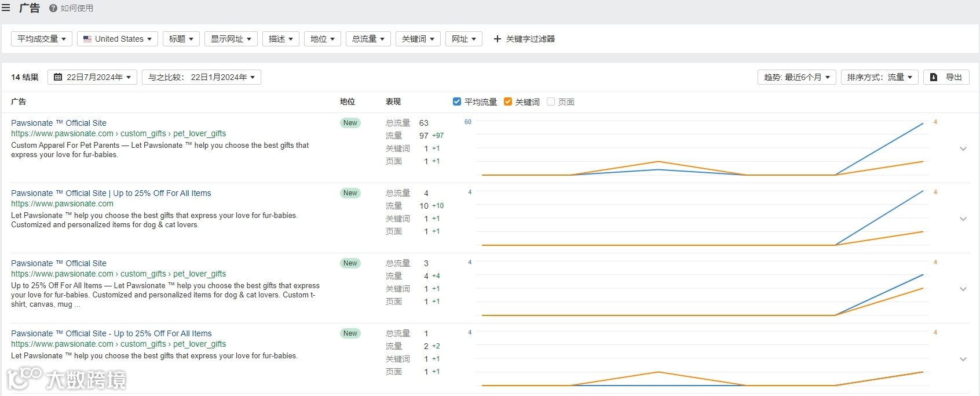
Task: Open the 与之比较 22日1月2024年 dropdown
Action: pos(202,77)
